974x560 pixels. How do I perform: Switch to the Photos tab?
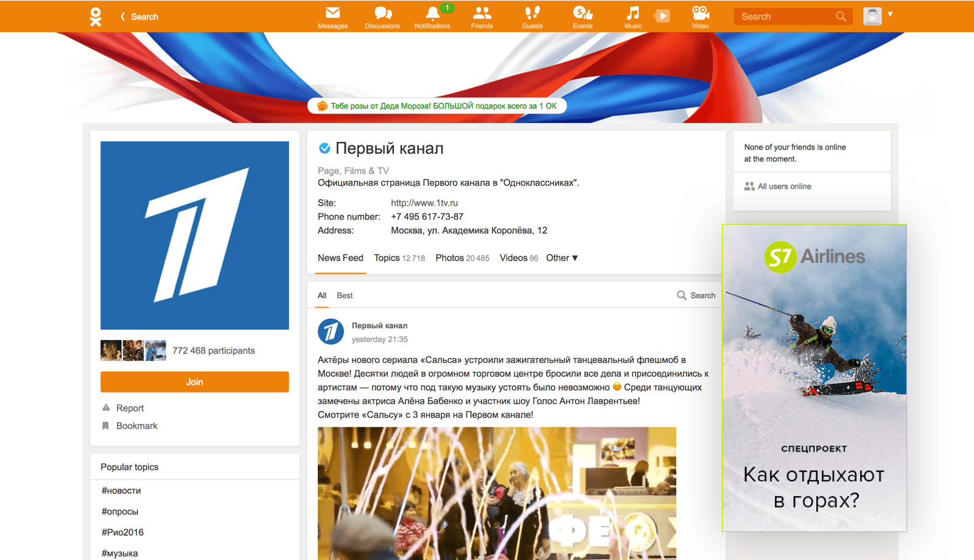point(462,258)
